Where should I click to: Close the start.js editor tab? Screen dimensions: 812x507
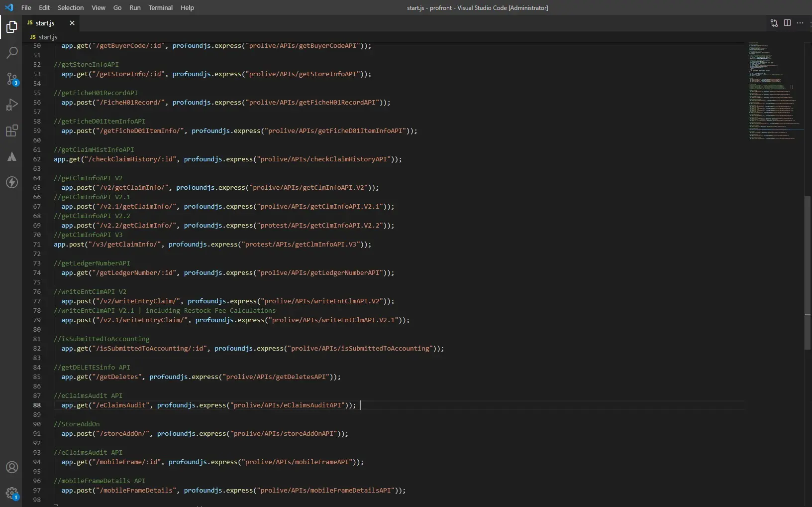pyautogui.click(x=72, y=23)
